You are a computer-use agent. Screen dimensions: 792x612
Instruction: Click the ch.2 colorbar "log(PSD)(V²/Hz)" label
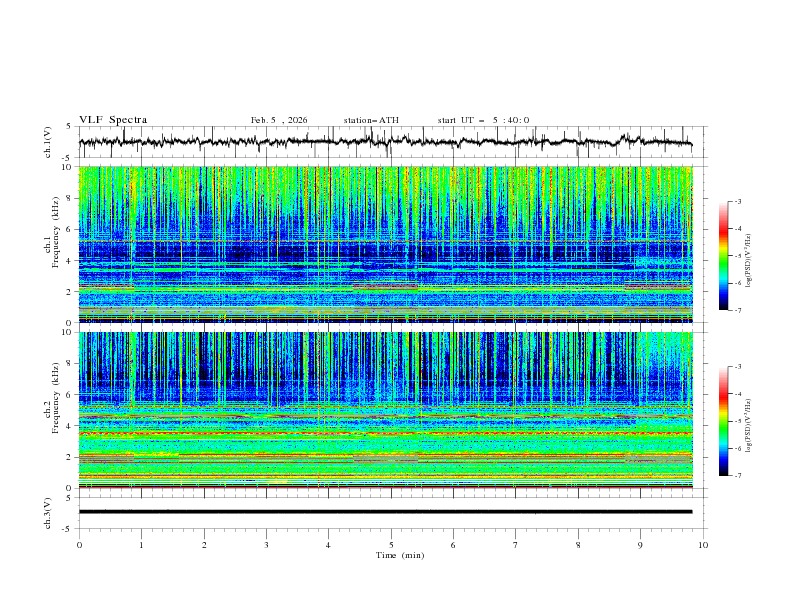[749, 426]
